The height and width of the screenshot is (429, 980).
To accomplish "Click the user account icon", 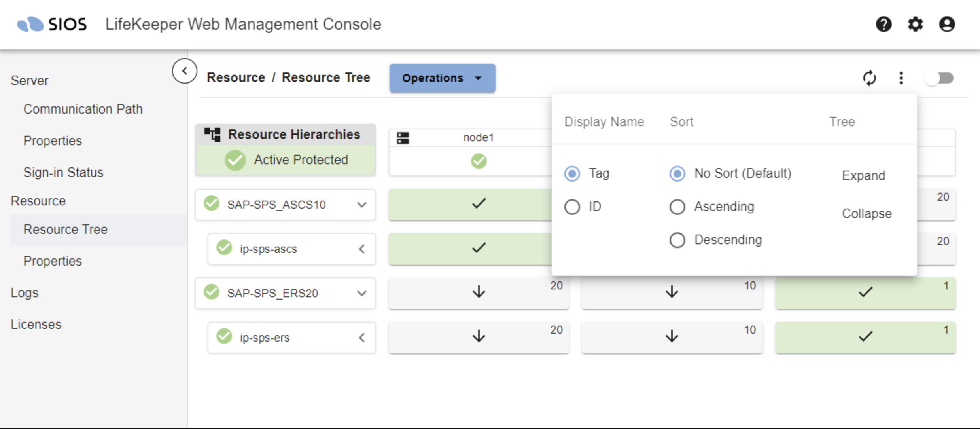I will 947,25.
